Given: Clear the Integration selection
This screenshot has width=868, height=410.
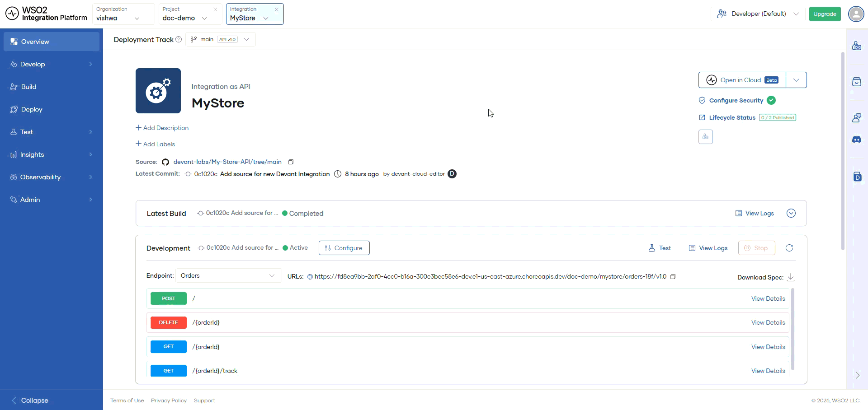Looking at the screenshot, I should (x=277, y=9).
